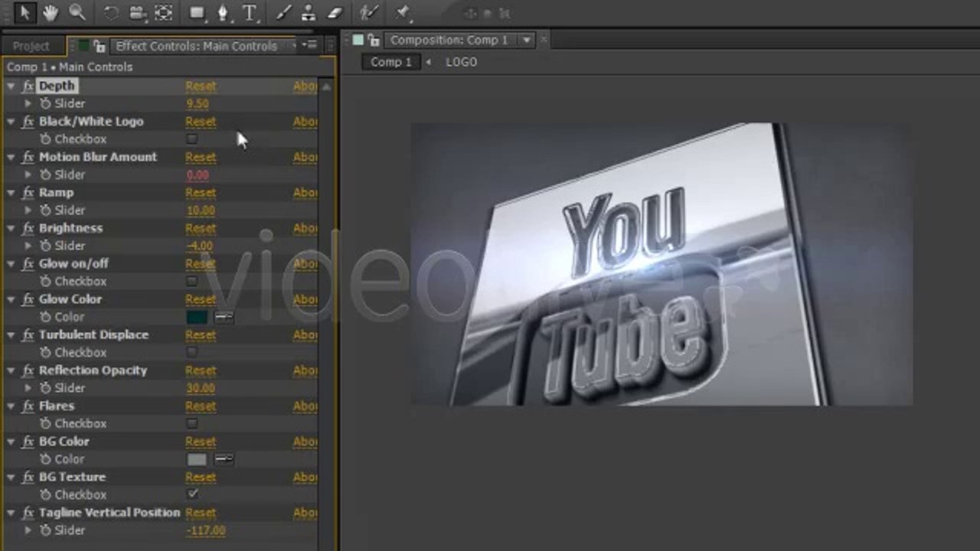Click the Depth slider value 9.50
Viewport: 980px width, 551px height.
[198, 103]
